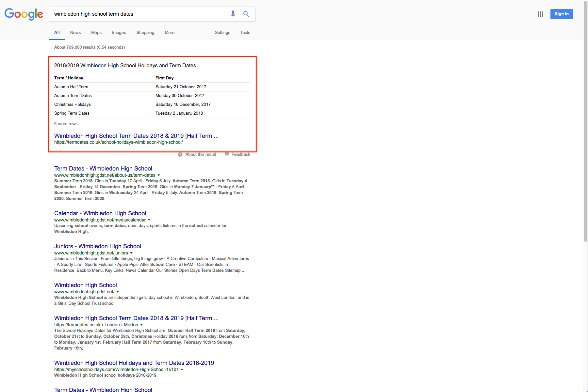Screen dimensions: 588x392
Task: Click the Feedback link
Action: click(241, 155)
